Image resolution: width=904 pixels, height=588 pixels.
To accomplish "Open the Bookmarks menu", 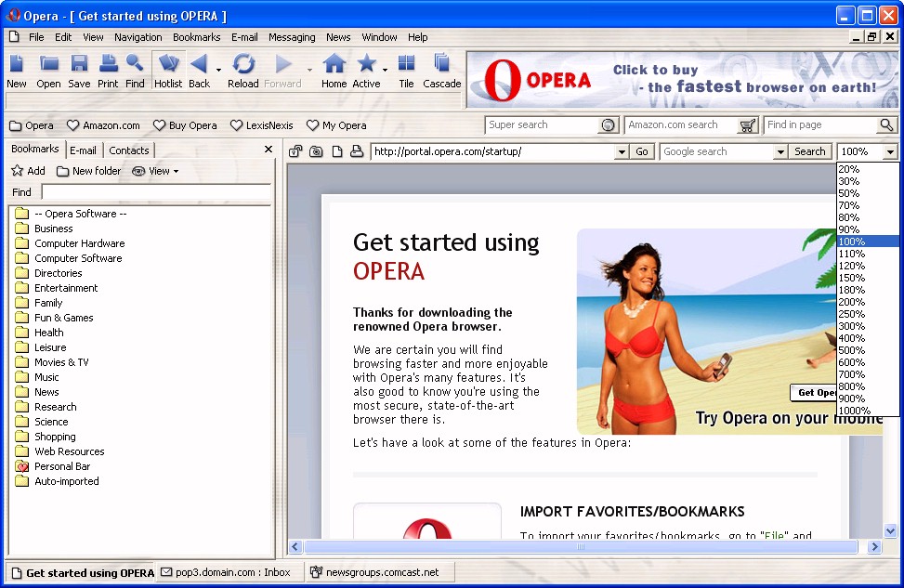I will 197,37.
